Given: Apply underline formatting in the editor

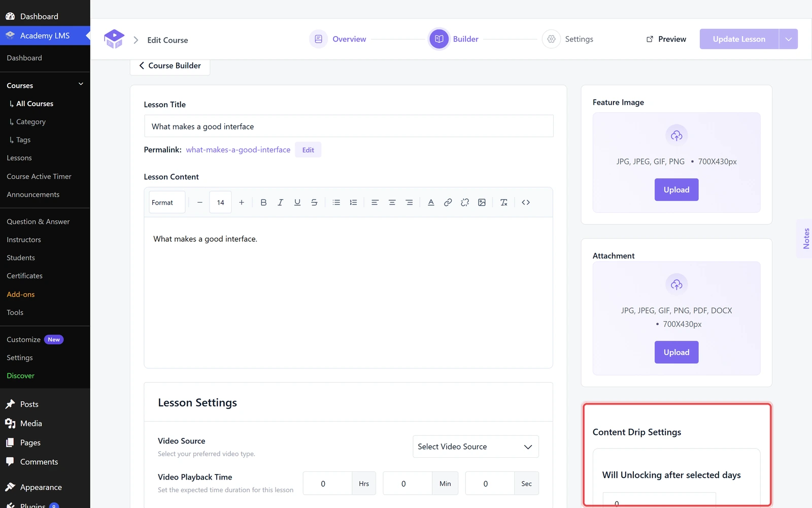Looking at the screenshot, I should 297,202.
